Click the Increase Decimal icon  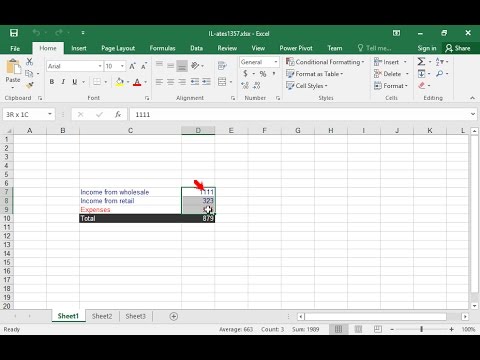(245, 86)
